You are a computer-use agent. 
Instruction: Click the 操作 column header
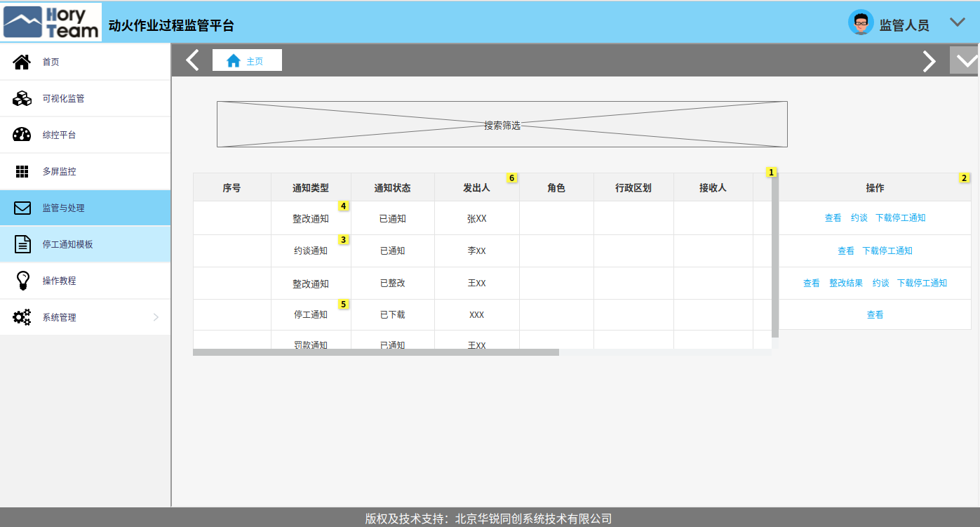(x=875, y=188)
